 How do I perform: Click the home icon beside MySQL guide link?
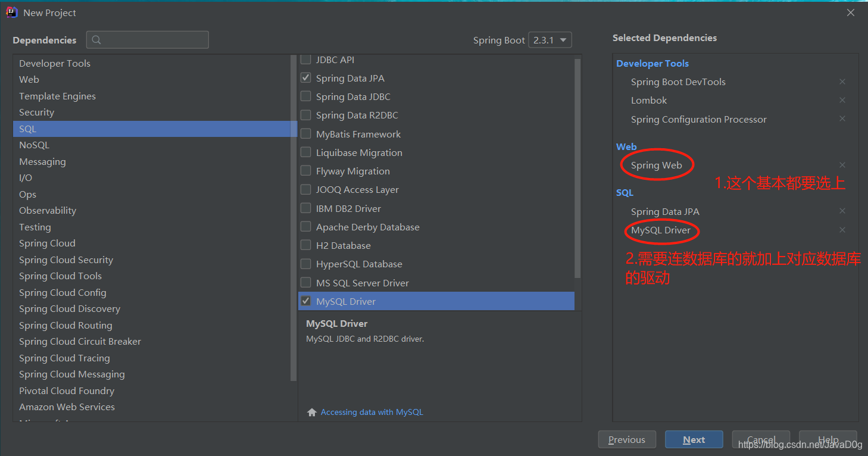click(311, 412)
